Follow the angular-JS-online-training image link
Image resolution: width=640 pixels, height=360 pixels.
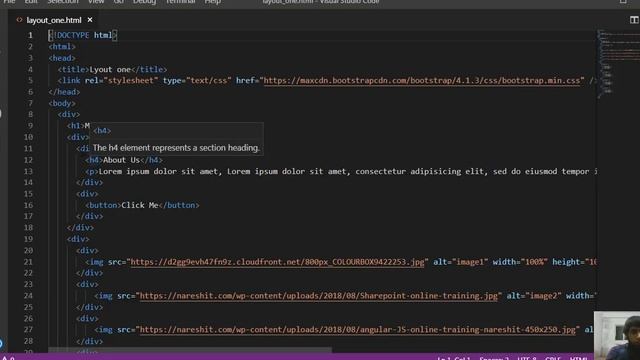pos(358,329)
